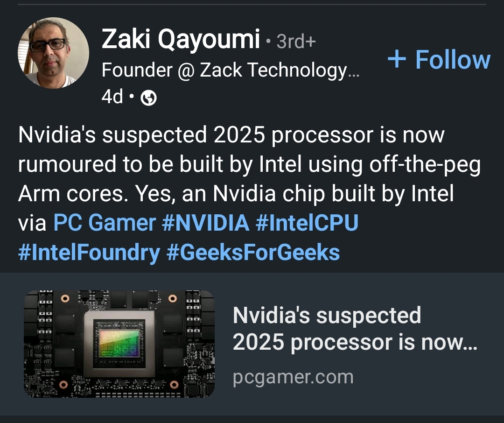
Task: Tap the Zaki Qayoumi author name
Action: (180, 40)
